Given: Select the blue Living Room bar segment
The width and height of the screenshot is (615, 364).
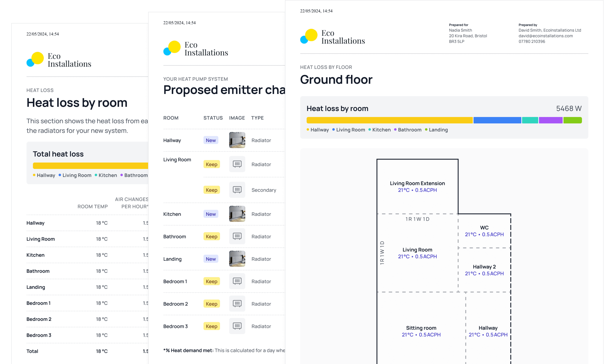Looking at the screenshot, I should point(497,120).
